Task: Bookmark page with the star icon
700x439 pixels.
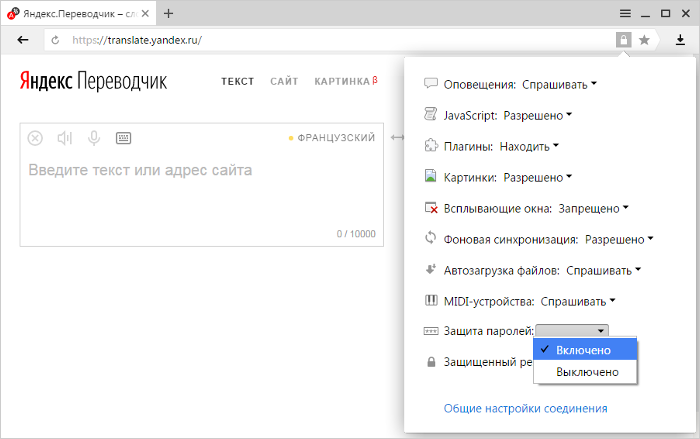Action: point(644,40)
